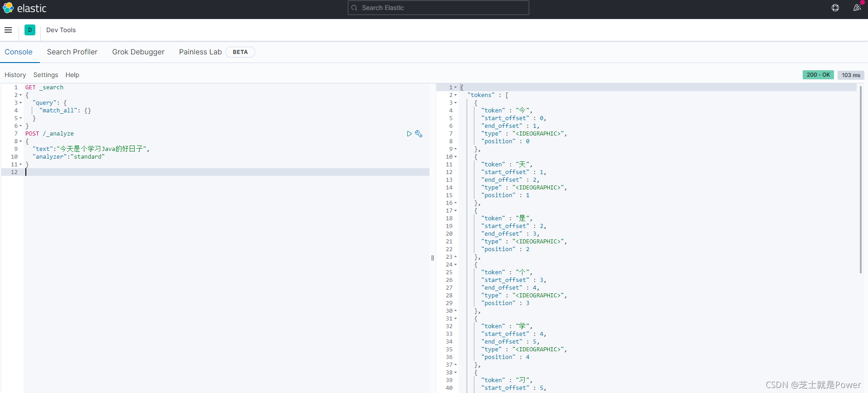Click the 200 - OK status badge
Screen dimensions: 868x393
[818, 75]
